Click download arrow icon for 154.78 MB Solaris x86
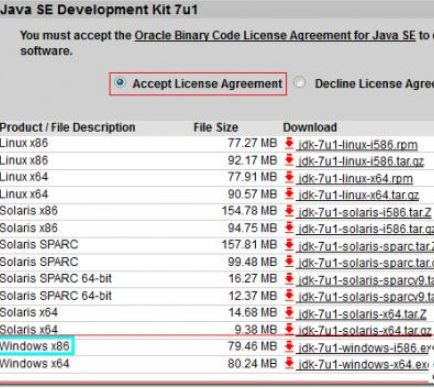This screenshot has width=434, height=389. click(289, 211)
